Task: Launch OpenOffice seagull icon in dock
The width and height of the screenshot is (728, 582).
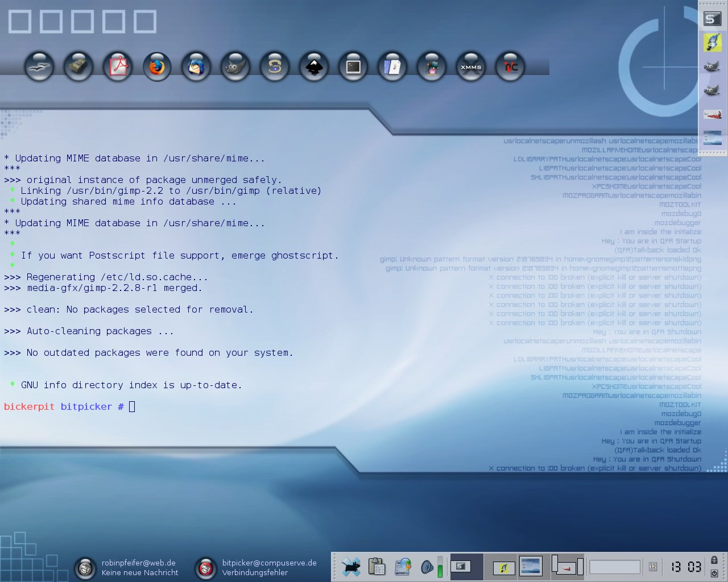Action: point(39,67)
